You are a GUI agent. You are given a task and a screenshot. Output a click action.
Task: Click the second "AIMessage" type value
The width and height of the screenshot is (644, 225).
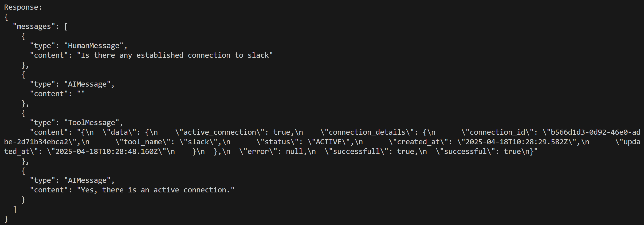tap(87, 180)
